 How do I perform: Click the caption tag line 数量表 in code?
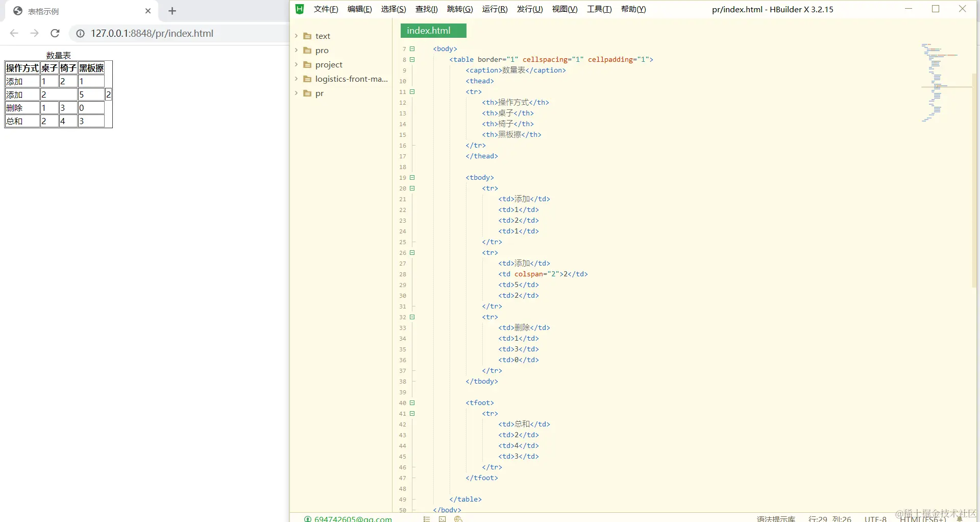(516, 70)
